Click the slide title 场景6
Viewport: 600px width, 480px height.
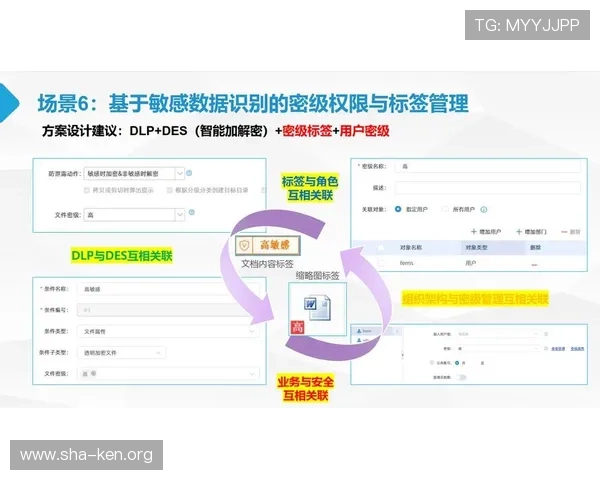pos(253,104)
